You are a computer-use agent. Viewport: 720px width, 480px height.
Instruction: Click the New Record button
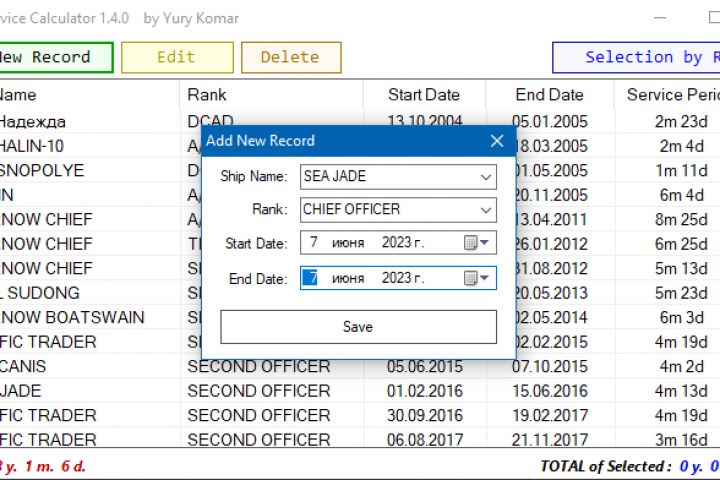click(x=56, y=57)
